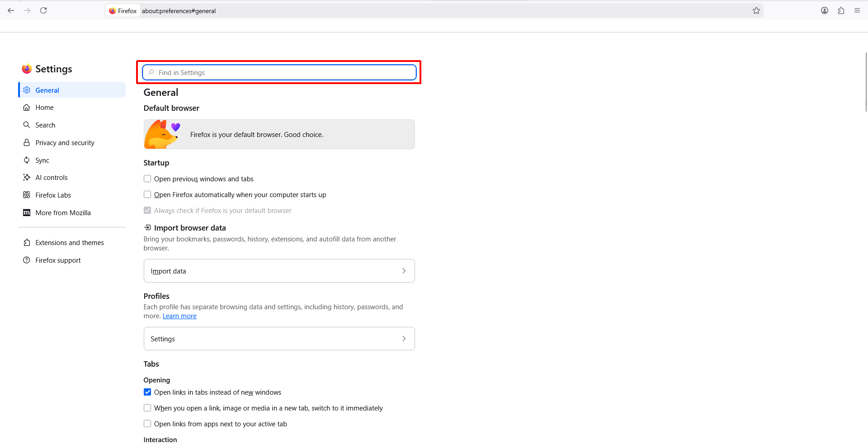This screenshot has width=868, height=448.
Task: Click the forward navigation arrow
Action: pos(27,10)
